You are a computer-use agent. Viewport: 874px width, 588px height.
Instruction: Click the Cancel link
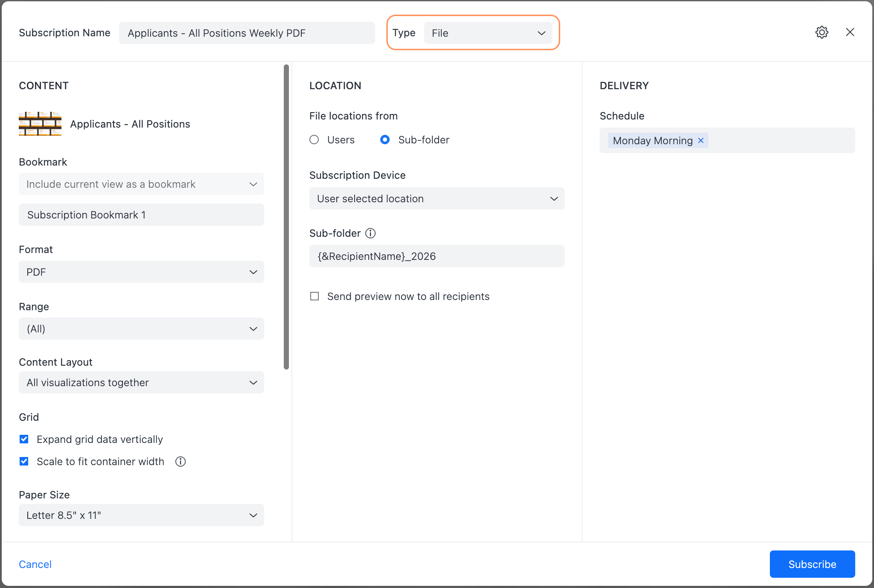[35, 564]
